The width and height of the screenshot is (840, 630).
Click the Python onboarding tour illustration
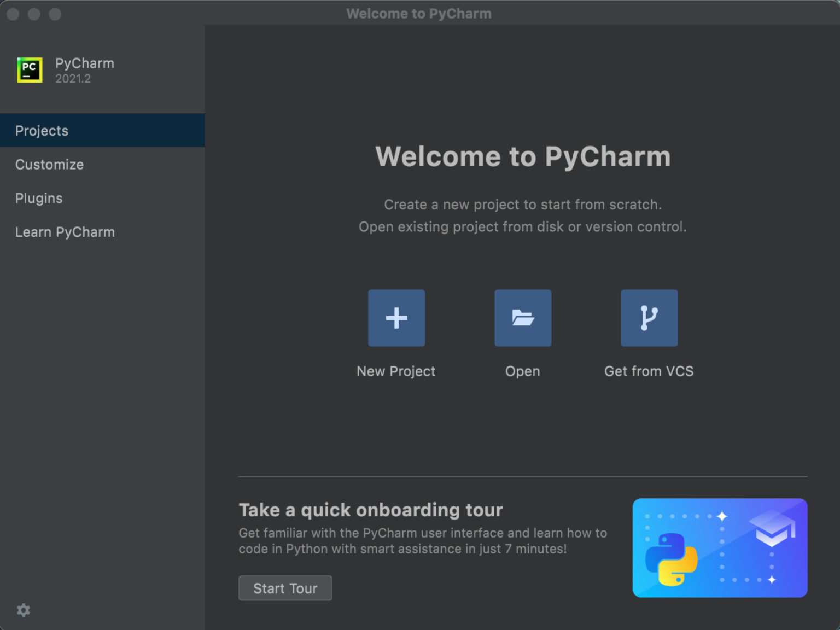coord(720,547)
